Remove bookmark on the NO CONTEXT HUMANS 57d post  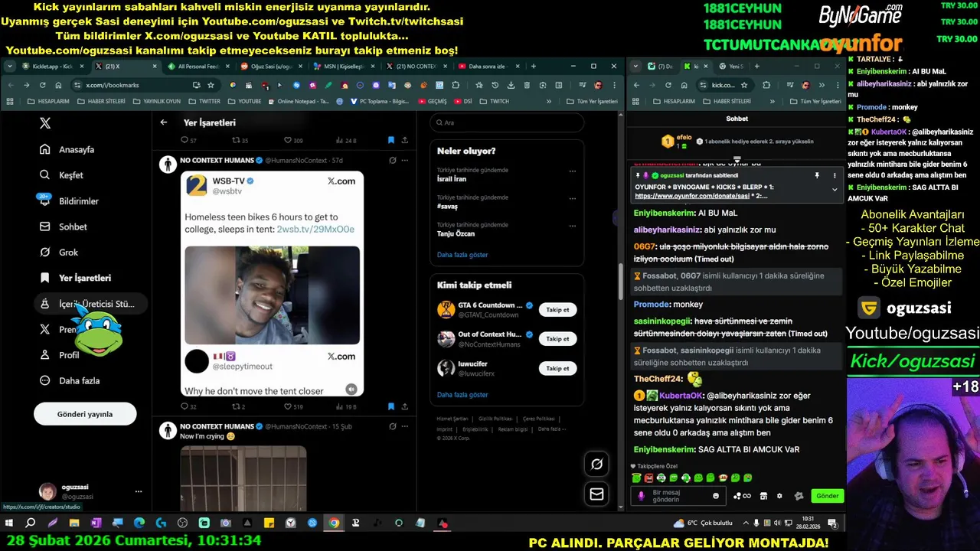click(x=391, y=406)
